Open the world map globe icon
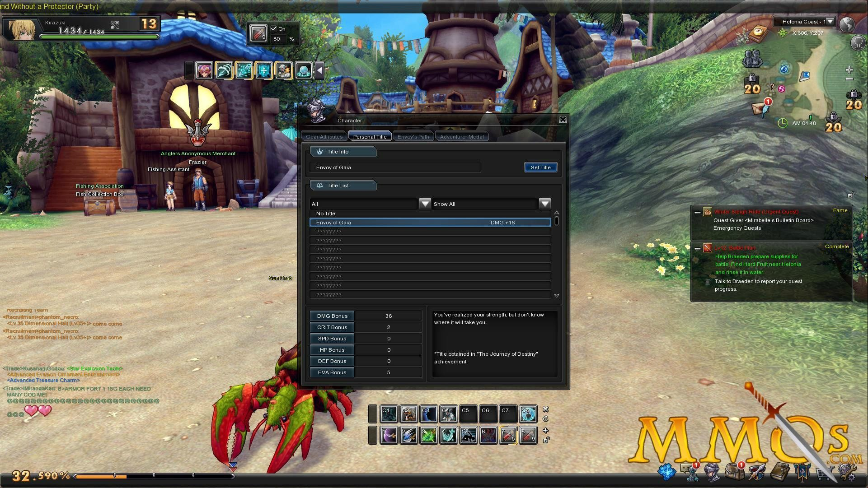Screen dimensions: 868x488 pyautogui.click(x=847, y=24)
